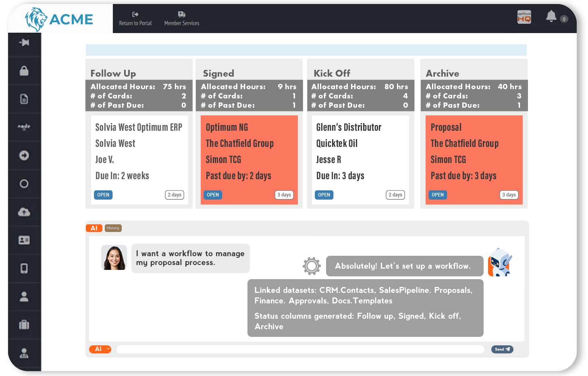Click the gear icon beside the workflow reply
Viewport: 588px width, 376px height.
311,266
